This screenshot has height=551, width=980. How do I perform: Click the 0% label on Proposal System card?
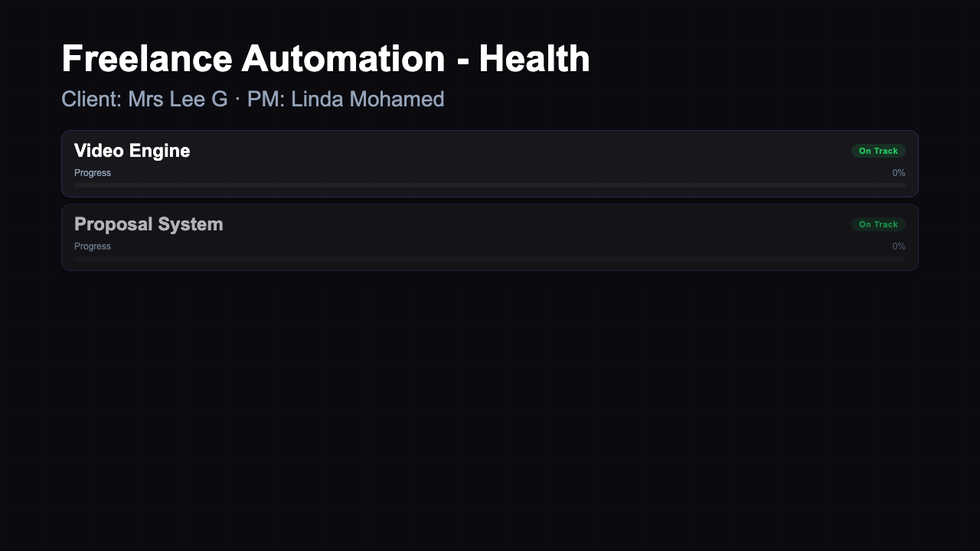[898, 246]
